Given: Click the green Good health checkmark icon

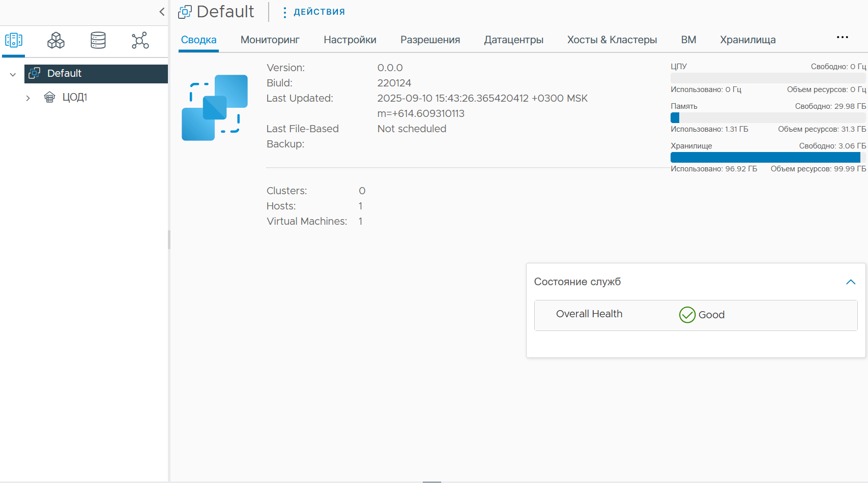Looking at the screenshot, I should 687,315.
